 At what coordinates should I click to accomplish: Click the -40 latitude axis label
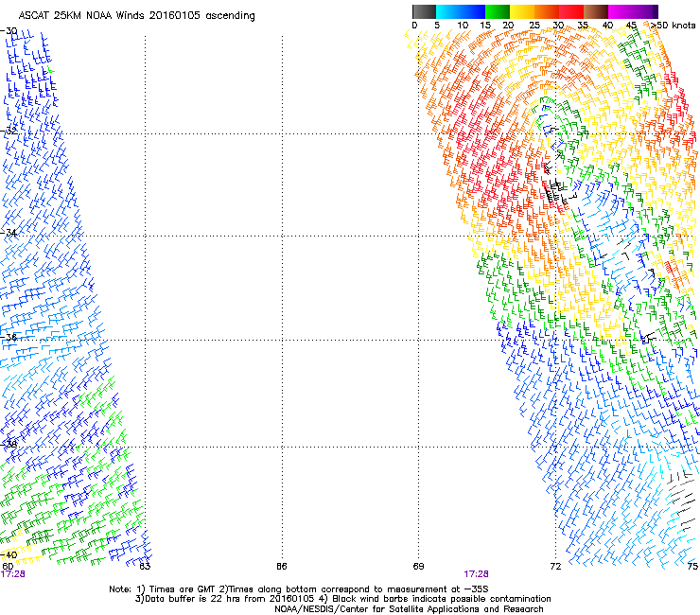click(x=9, y=554)
